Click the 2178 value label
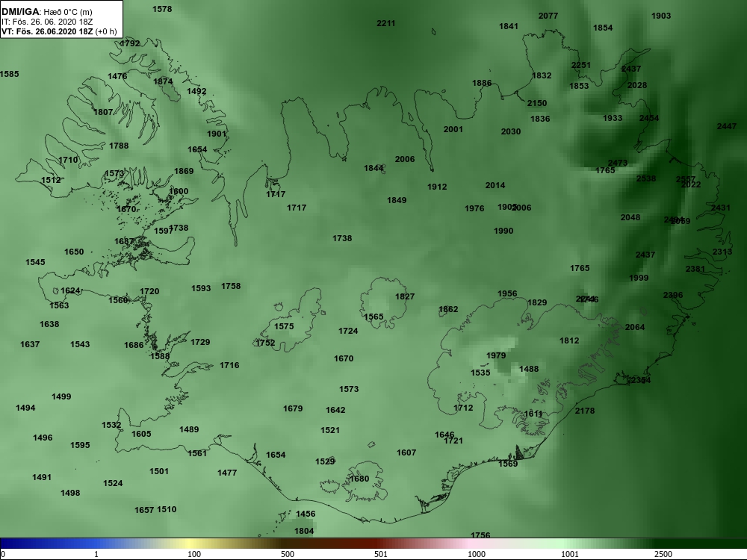 (x=585, y=411)
